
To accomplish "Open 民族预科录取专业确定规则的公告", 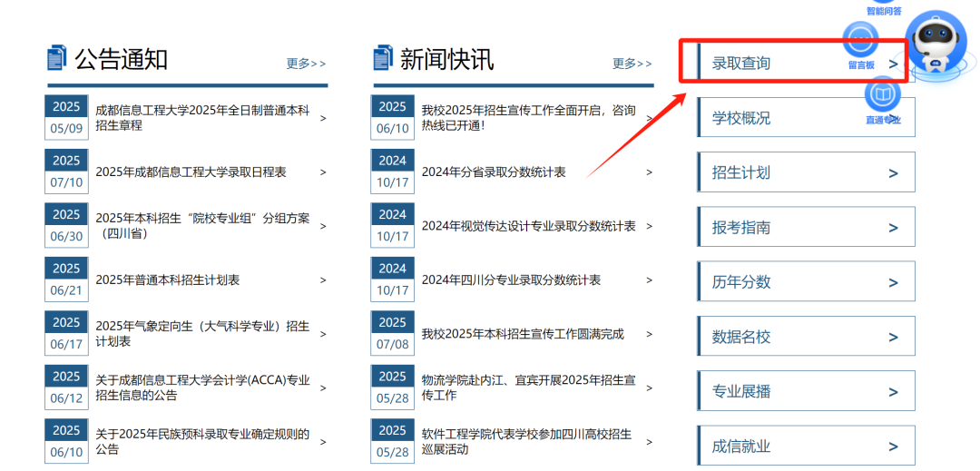I will click(202, 442).
